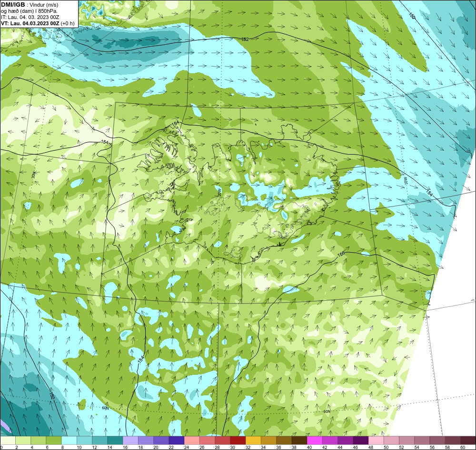Click the yellow swatch between 32 and 34

(x=254, y=440)
